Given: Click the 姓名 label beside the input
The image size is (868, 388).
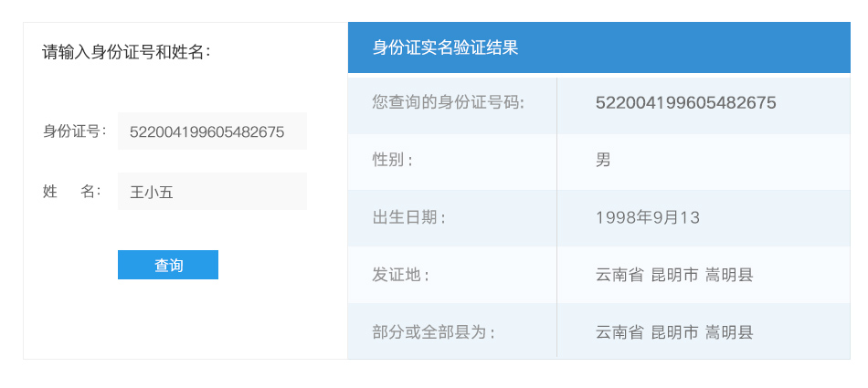Looking at the screenshot, I should pos(71,192).
